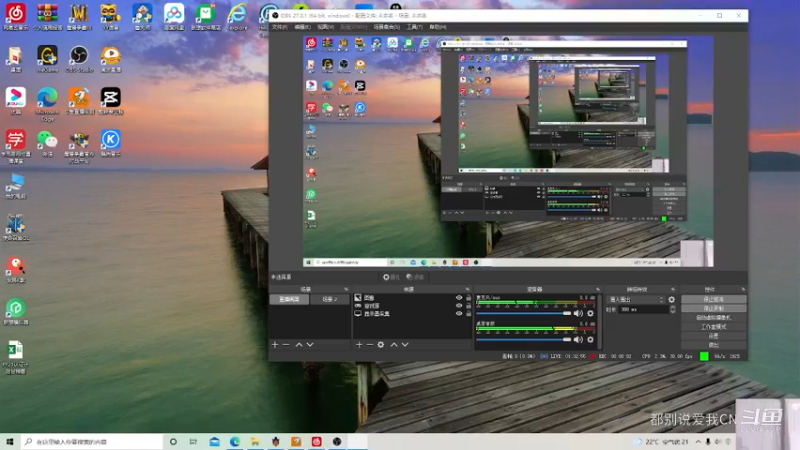800x450 pixels.
Task: Open the 帮助 menu in OBS
Action: [x=438, y=27]
